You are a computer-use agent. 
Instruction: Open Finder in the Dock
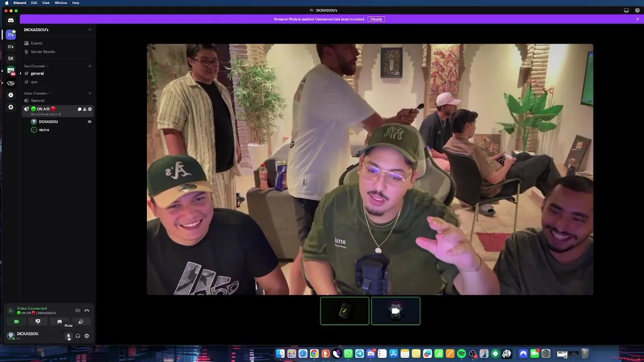click(x=280, y=354)
